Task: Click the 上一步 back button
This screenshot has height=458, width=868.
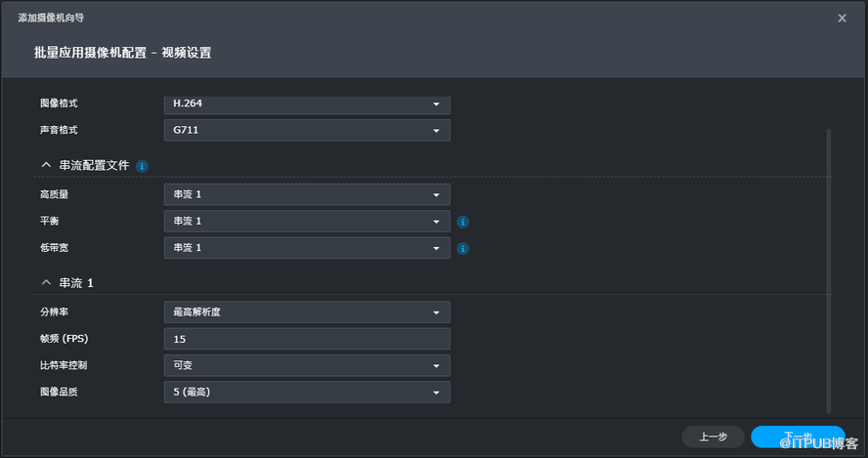Action: [x=713, y=437]
